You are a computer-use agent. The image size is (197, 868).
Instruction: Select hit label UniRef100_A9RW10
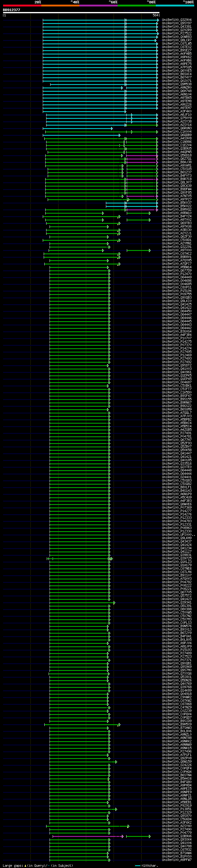(177, 213)
